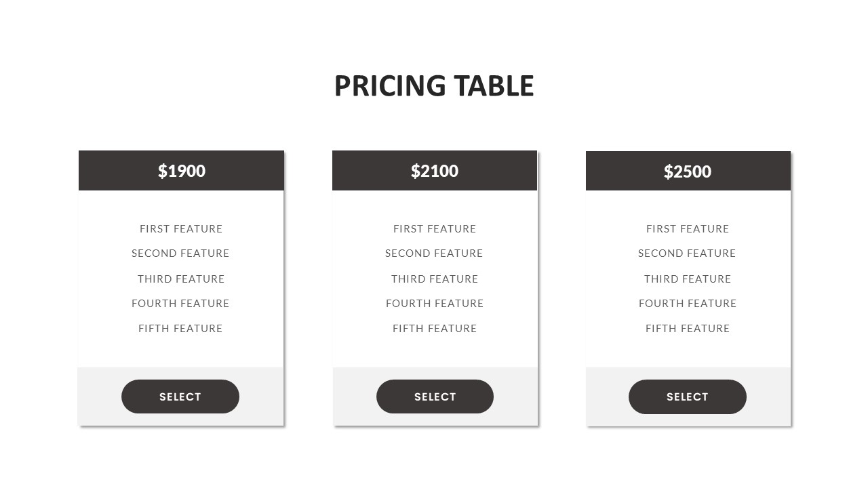Viewport: 868px width, 488px height.
Task: Click the $2500 price header
Action: click(x=688, y=171)
